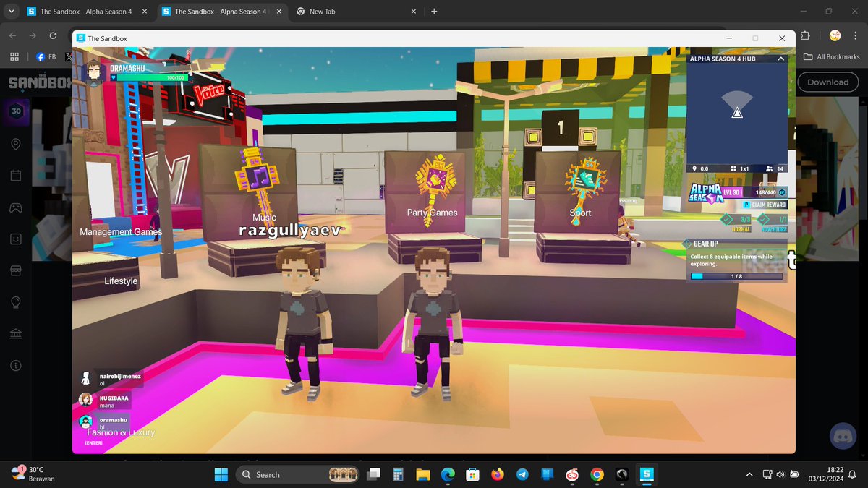Open the bank building icon in sidebar
This screenshot has width=868, height=488.
tap(16, 333)
